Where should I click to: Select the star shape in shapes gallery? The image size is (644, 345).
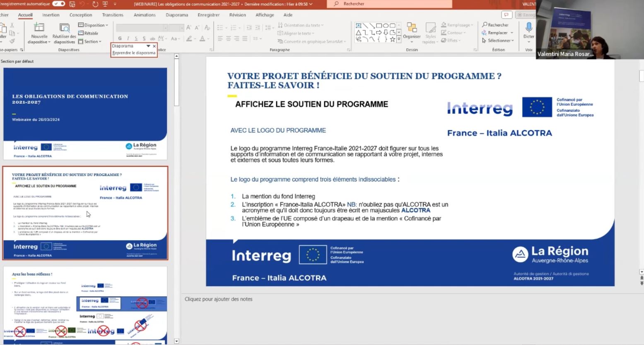click(393, 40)
